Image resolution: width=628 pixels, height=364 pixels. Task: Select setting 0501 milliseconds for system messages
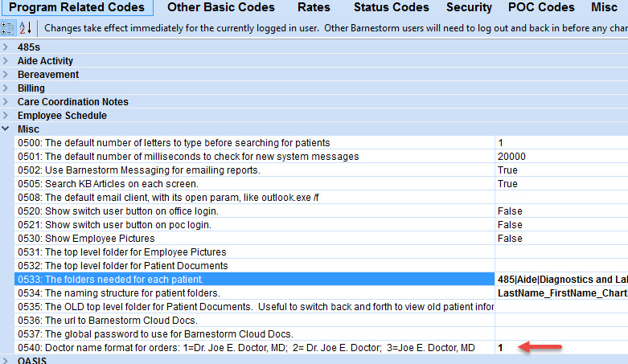coord(254,156)
